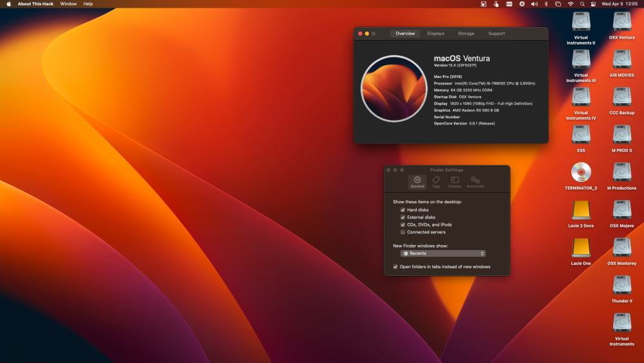The width and height of the screenshot is (644, 363).
Task: Click the Graphics AMD Radeon RX 580 line
Action: click(x=466, y=110)
